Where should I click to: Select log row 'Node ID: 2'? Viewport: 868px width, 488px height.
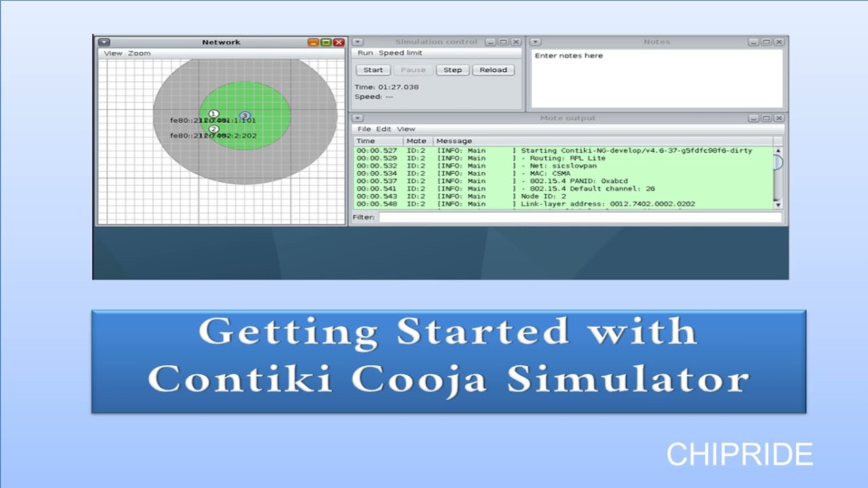(x=563, y=196)
